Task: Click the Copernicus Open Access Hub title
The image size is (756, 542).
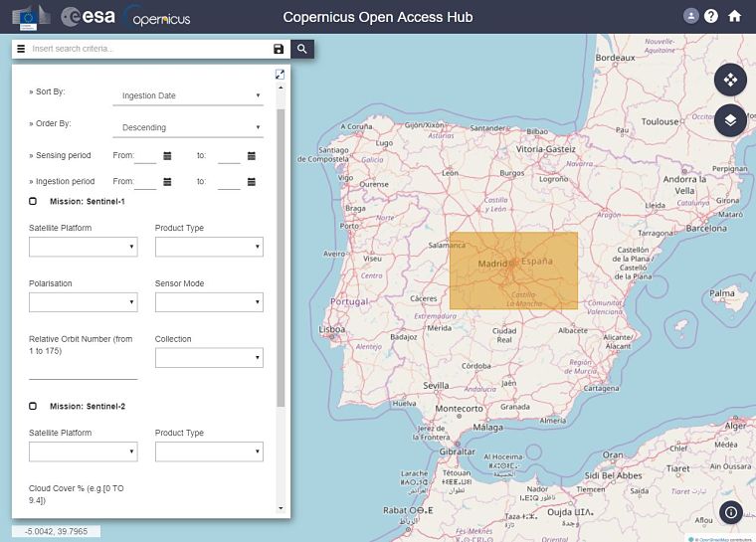Action: coord(378,17)
